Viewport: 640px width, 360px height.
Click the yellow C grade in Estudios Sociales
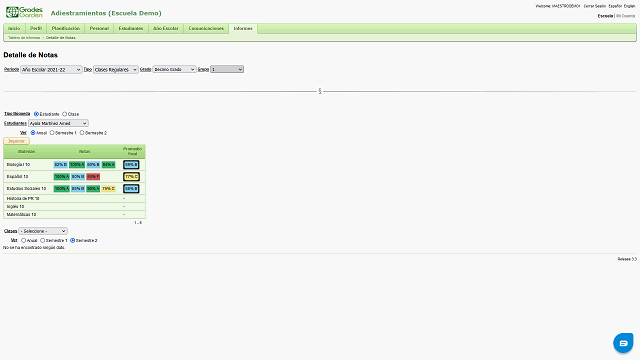click(x=108, y=189)
